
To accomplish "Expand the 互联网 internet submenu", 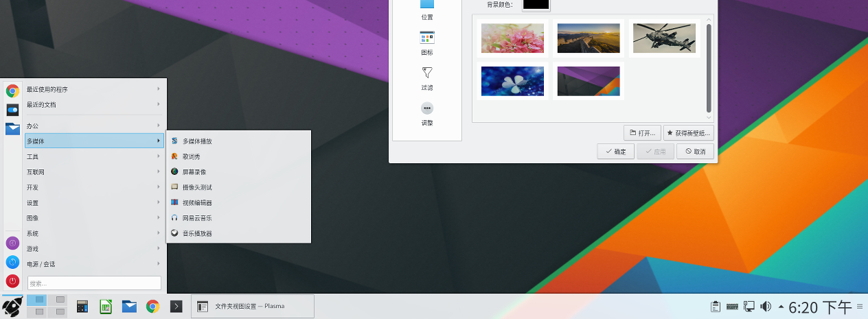I will [x=94, y=172].
